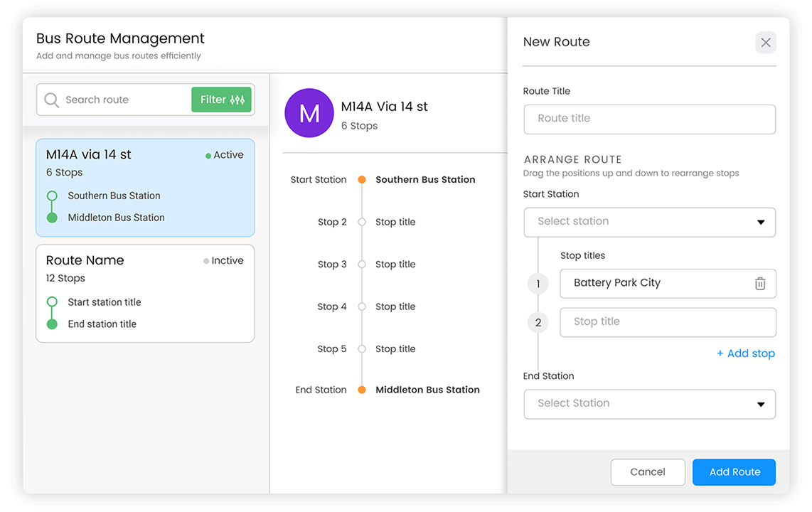Click the Add Route button
The width and height of the screenshot is (812, 512).
pos(734,471)
